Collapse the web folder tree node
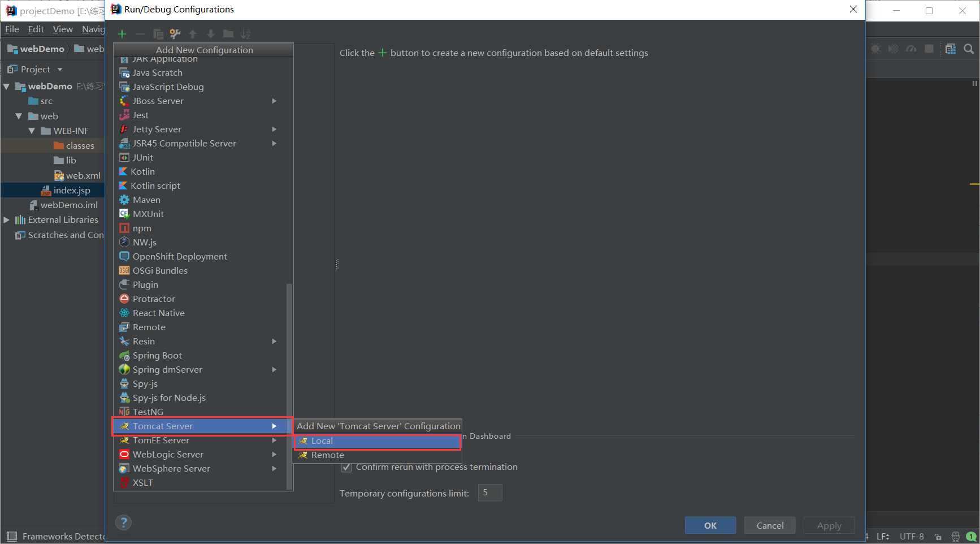980x544 pixels. (x=19, y=116)
